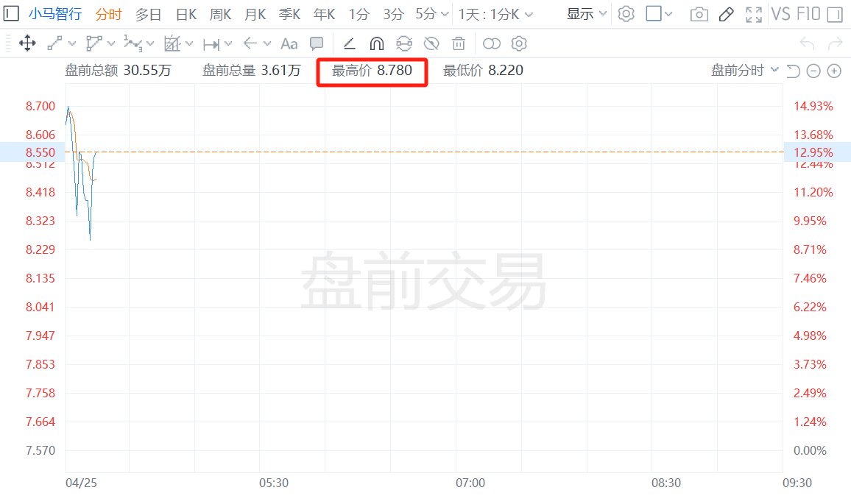Select the Aa text annotation tool
Viewport: 851px width, 504px height.
pos(289,44)
